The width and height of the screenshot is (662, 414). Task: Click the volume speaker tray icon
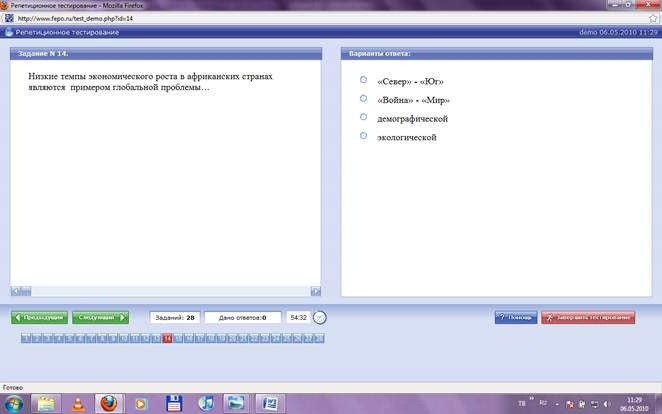(x=607, y=404)
